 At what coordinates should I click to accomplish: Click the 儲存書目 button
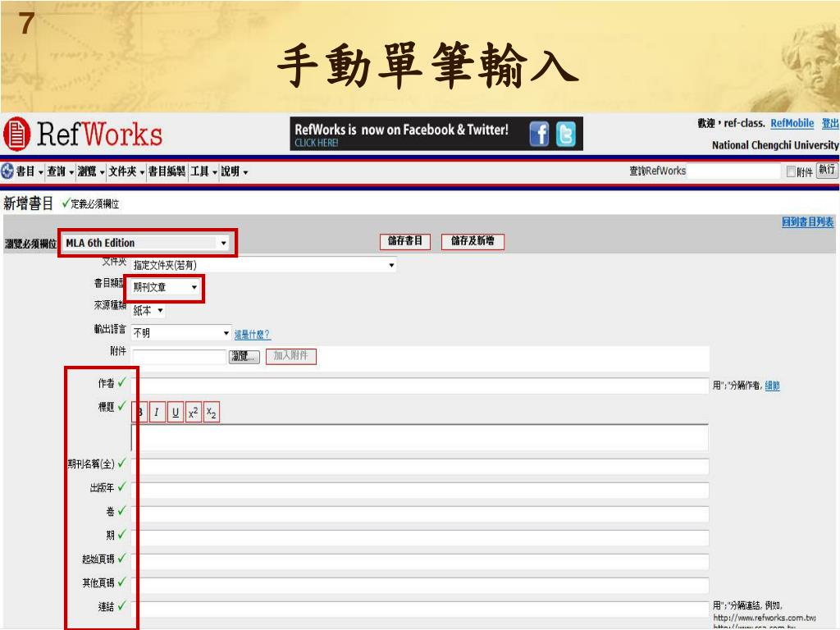tap(405, 241)
